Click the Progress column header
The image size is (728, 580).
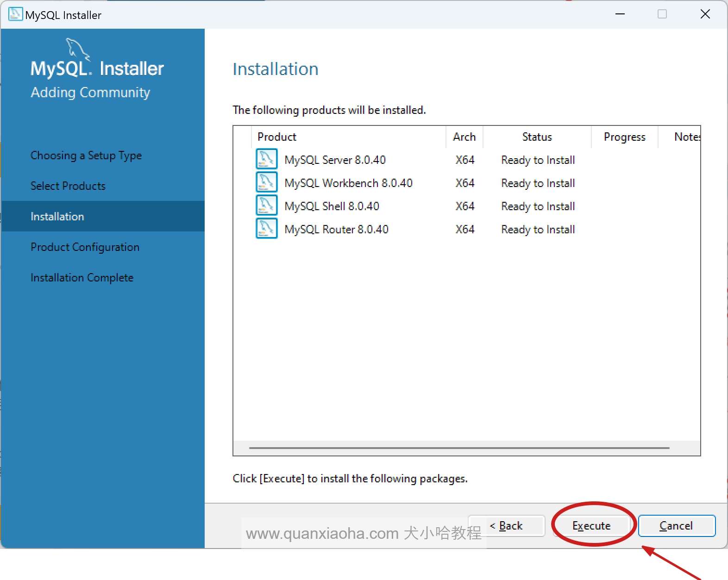(625, 137)
